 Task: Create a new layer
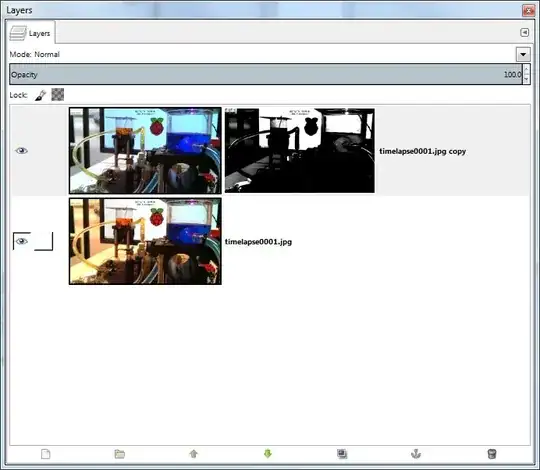pos(45,454)
